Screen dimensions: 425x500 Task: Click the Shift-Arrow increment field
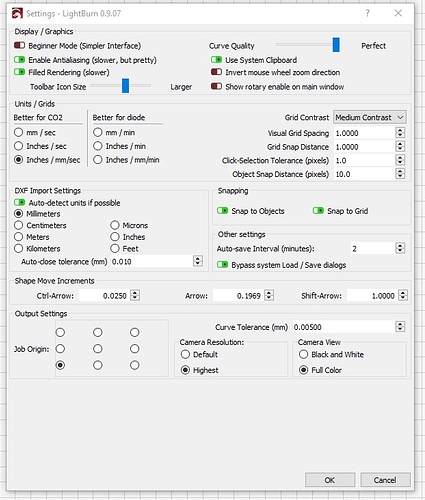372,295
